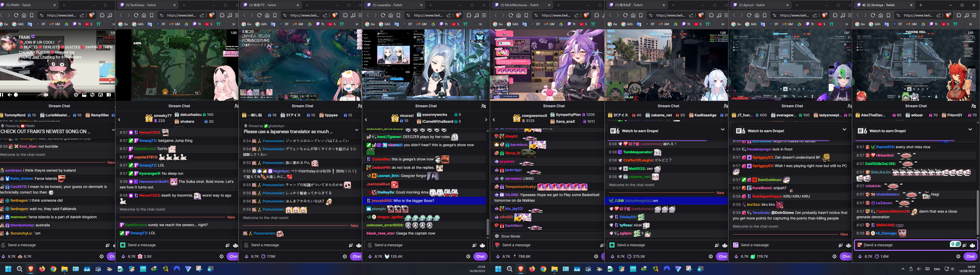Open chat settings gear in ToriOriane window

pos(222,256)
